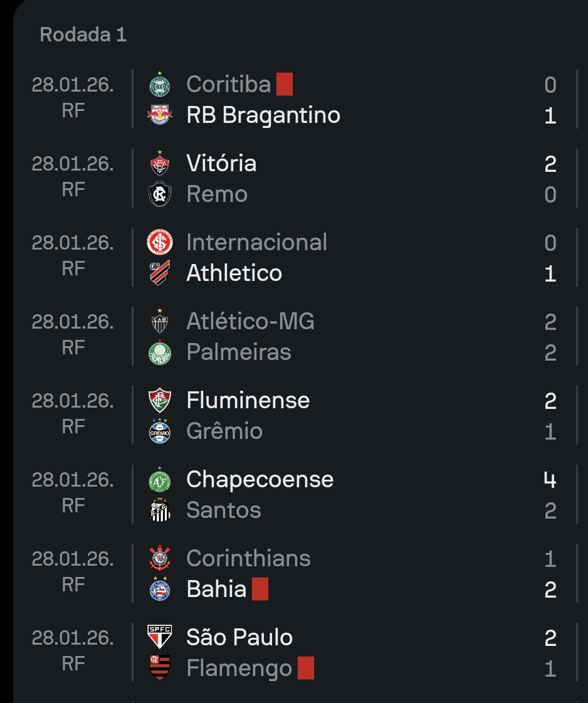Viewport: 588px width, 703px height.
Task: Open the Chapecoense 4 score
Action: pos(550,480)
